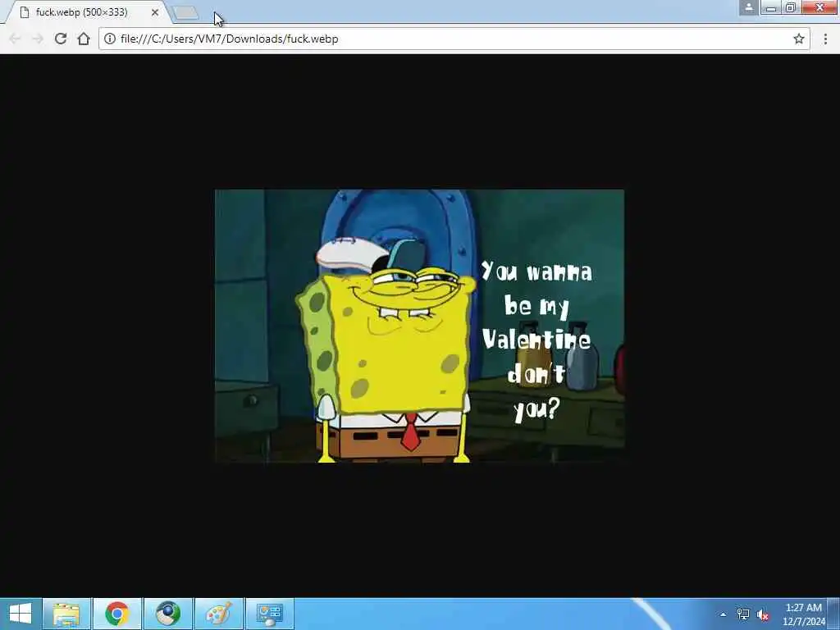Go to the home page icon
Screen dimensions: 840x630
84,39
